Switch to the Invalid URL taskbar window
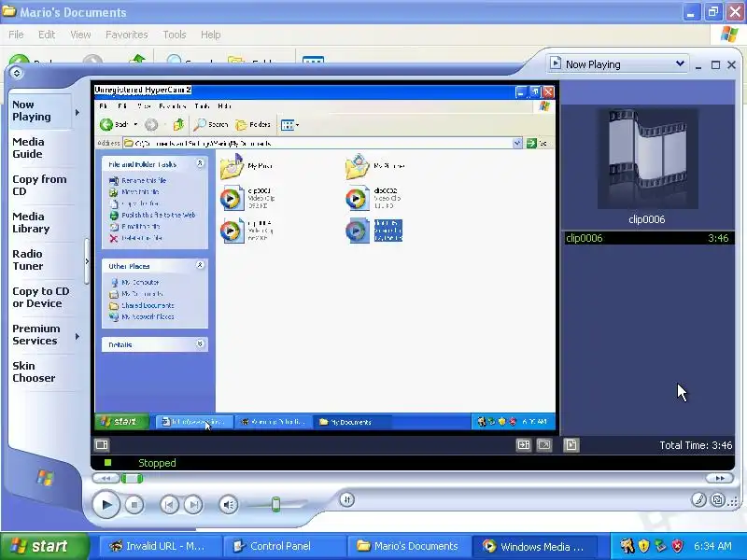This screenshot has width=747, height=560. [x=160, y=546]
